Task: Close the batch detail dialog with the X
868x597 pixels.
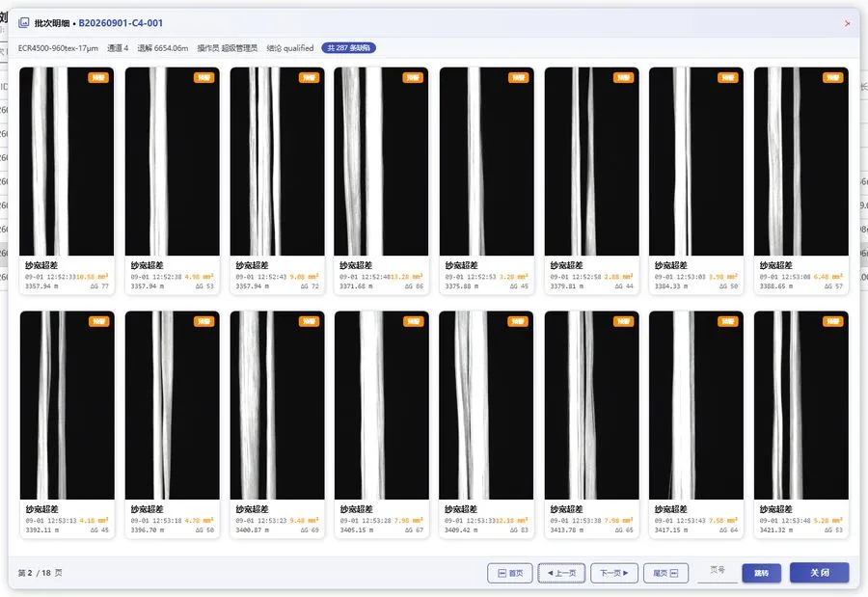Action: pyautogui.click(x=847, y=23)
